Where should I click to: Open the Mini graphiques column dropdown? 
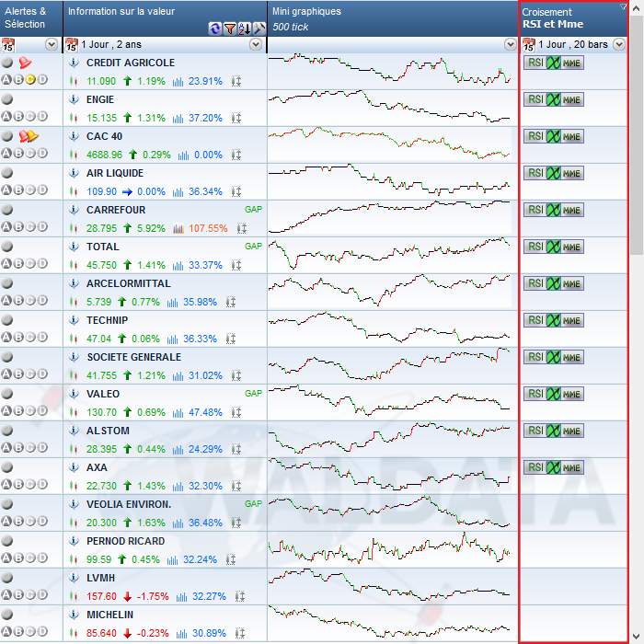(510, 44)
